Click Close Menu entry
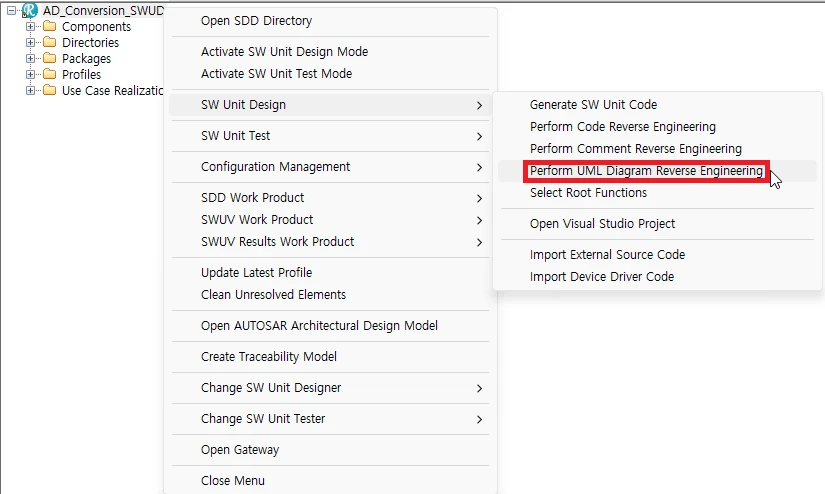Screen dimensions: 825x494 [x=232, y=481]
